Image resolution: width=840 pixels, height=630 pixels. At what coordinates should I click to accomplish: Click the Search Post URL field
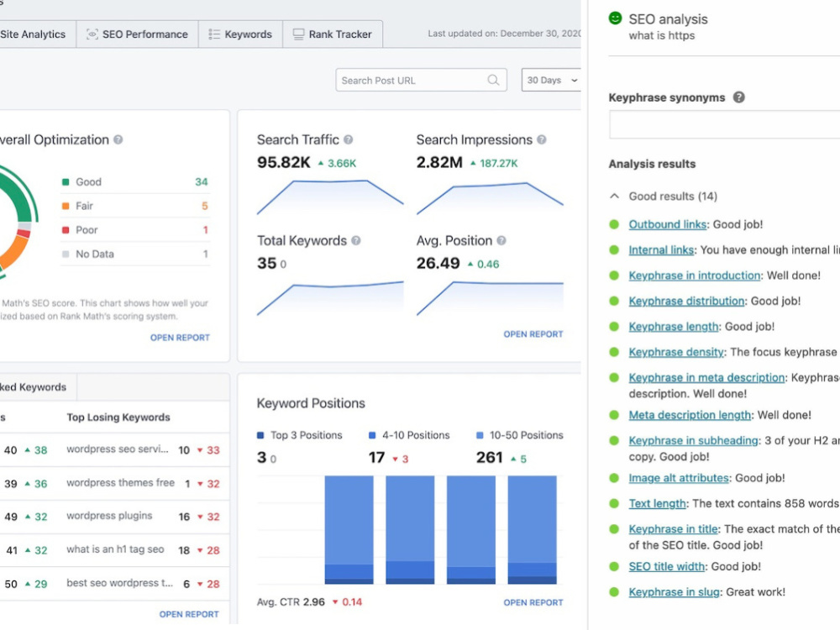(421, 80)
